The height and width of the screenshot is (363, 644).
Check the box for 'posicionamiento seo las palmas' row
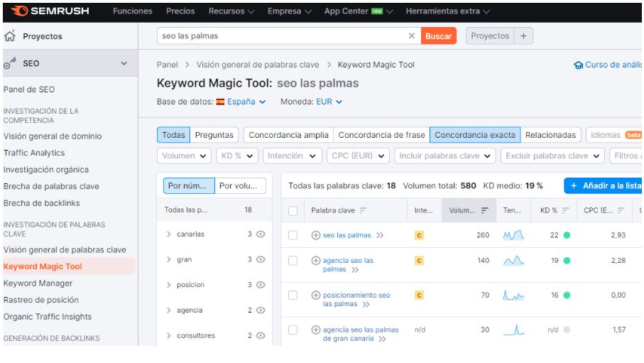coord(293,295)
